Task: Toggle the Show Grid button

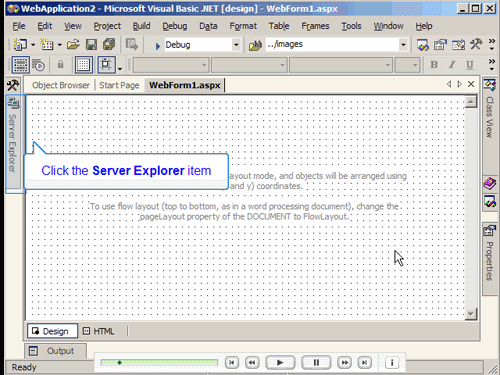Action: [x=83, y=65]
